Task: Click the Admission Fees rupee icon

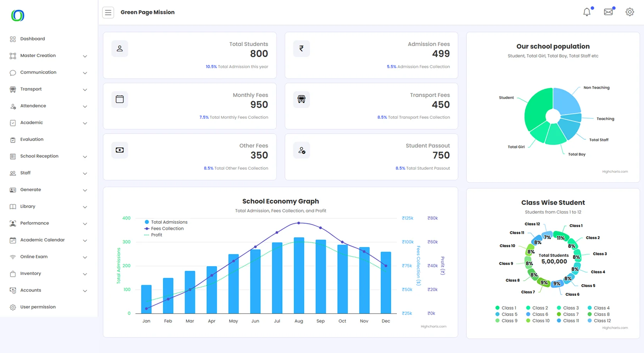Action: tap(301, 49)
